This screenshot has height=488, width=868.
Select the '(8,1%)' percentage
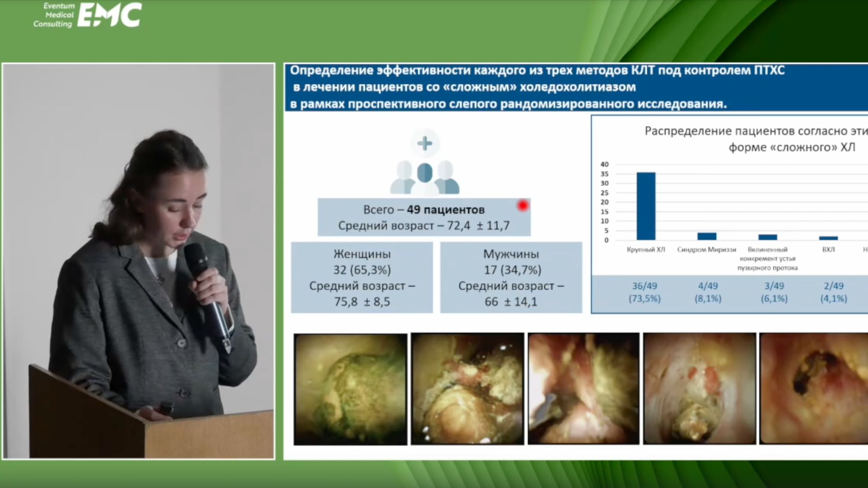pos(708,298)
